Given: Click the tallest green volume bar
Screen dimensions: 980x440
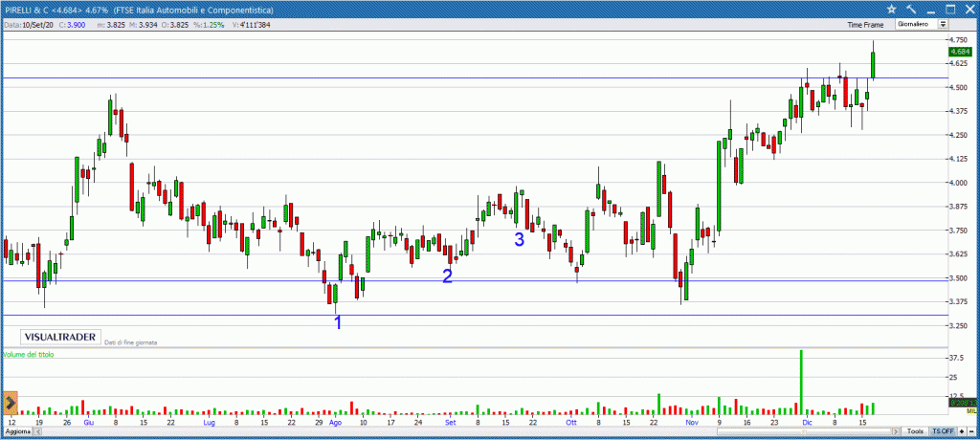Looking at the screenshot, I should 801,382.
